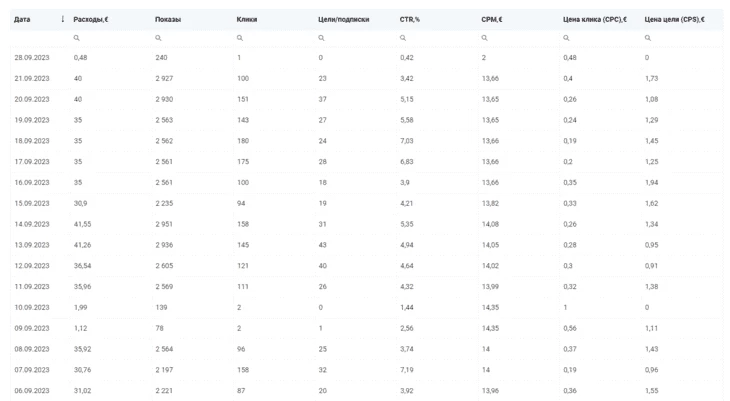Screen dimensions: 730x401
Task: Click the filter field under Цели/подписки header
Action: (x=355, y=38)
